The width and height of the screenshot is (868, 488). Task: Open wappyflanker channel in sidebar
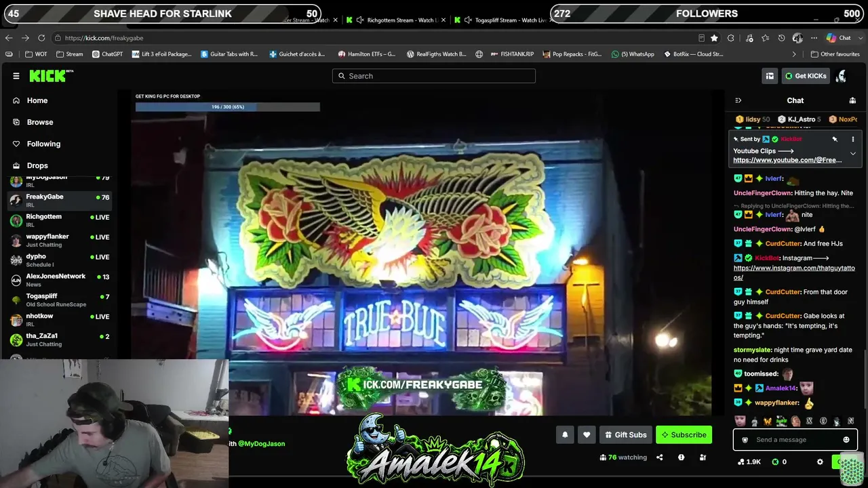tap(60, 240)
